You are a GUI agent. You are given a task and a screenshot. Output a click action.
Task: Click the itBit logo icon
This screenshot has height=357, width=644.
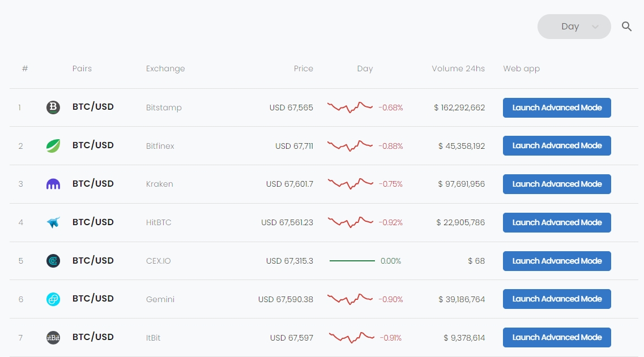coord(53,338)
